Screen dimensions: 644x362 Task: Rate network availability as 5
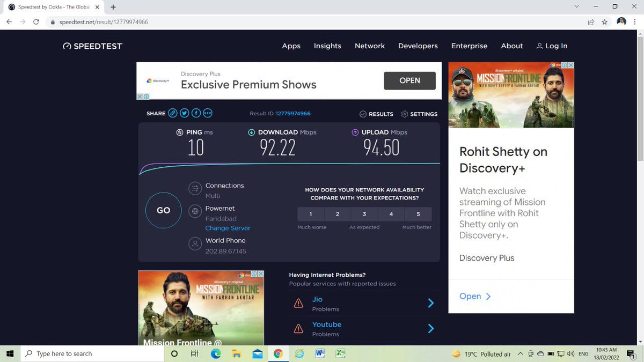click(418, 214)
